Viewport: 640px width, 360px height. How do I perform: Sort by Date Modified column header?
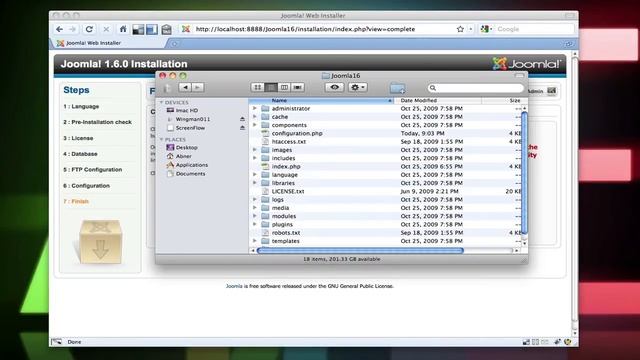pyautogui.click(x=438, y=100)
